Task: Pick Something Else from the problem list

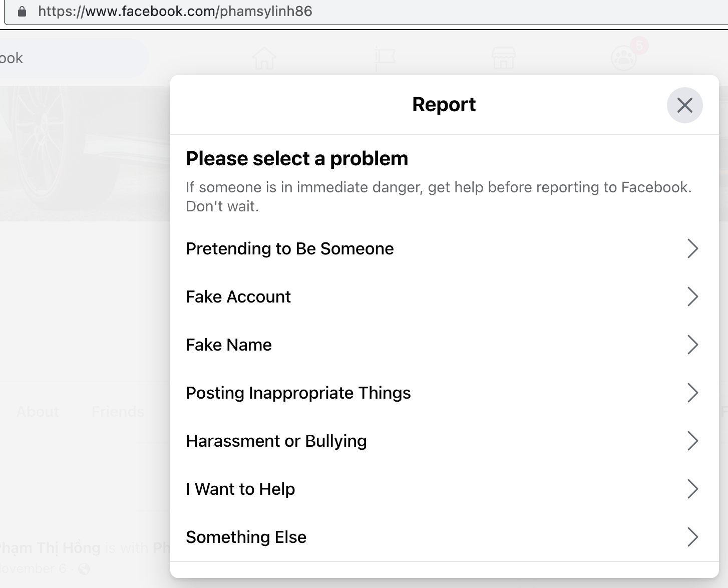Action: tap(246, 537)
